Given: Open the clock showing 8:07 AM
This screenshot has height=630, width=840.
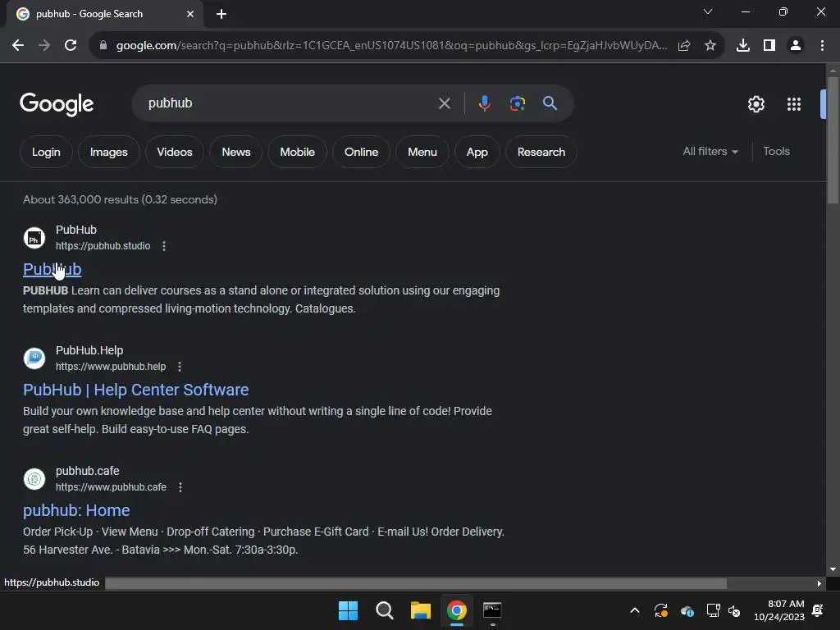Looking at the screenshot, I should pos(779,610).
